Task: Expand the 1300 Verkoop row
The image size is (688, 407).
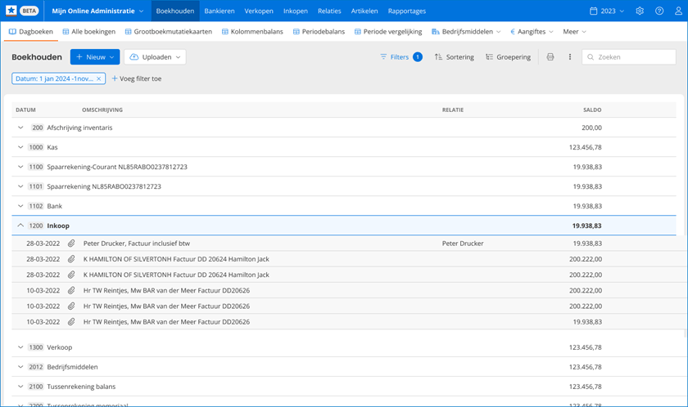Action: click(x=20, y=347)
